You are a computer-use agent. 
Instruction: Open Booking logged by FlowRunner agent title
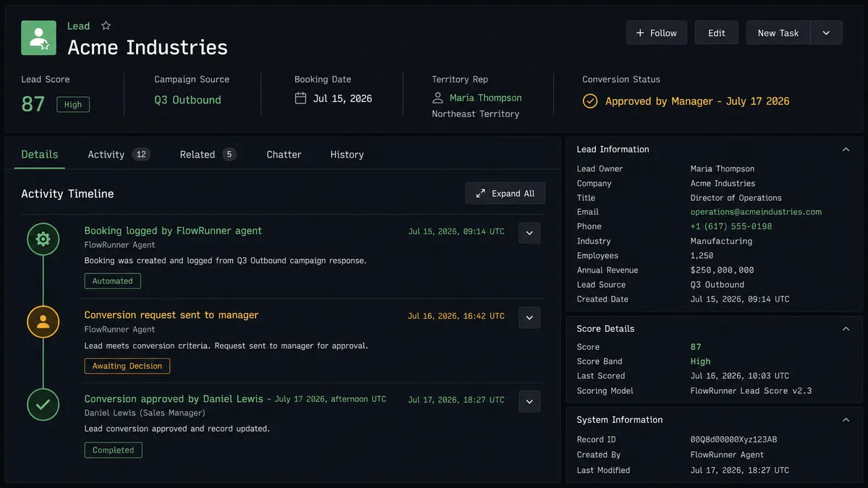click(173, 231)
